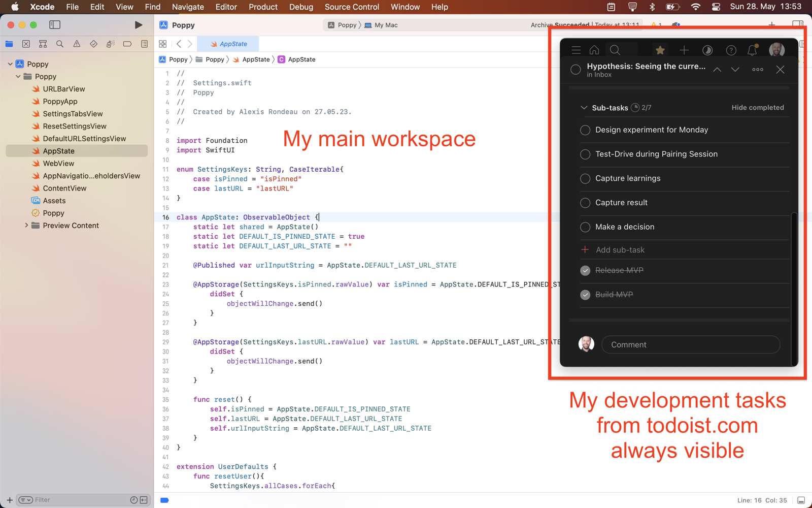Open the Product menu

click(263, 7)
